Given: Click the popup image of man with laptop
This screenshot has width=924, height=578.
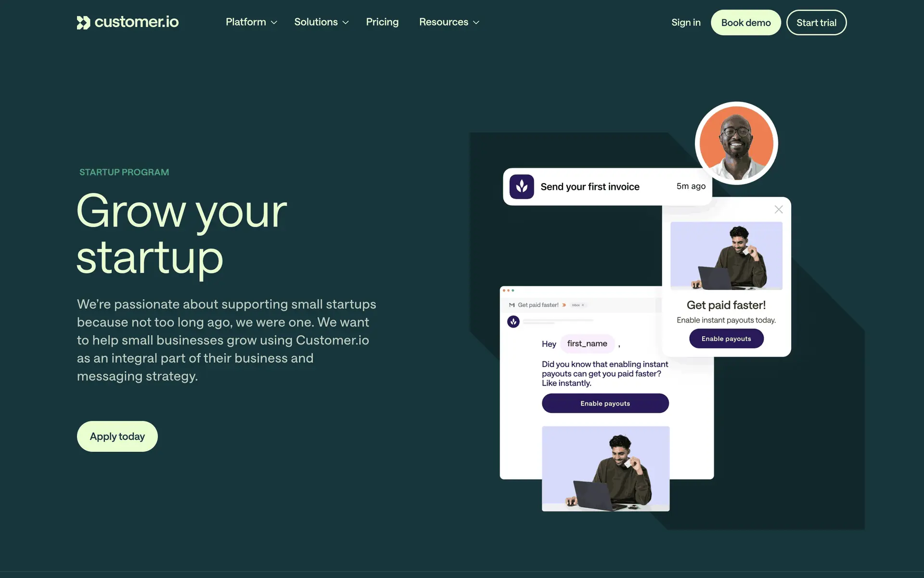Looking at the screenshot, I should [726, 256].
